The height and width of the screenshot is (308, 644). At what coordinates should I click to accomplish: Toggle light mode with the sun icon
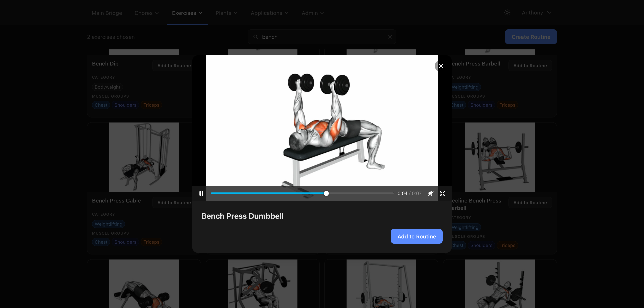tap(507, 12)
